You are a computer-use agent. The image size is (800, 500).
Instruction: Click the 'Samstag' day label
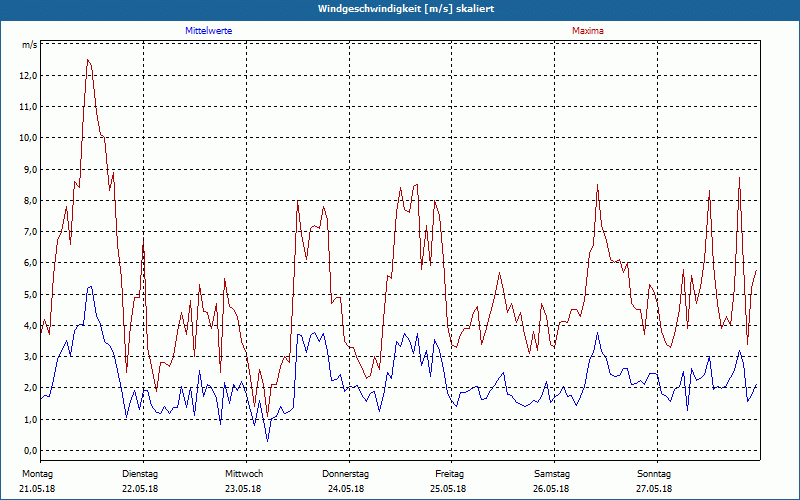(x=552, y=474)
